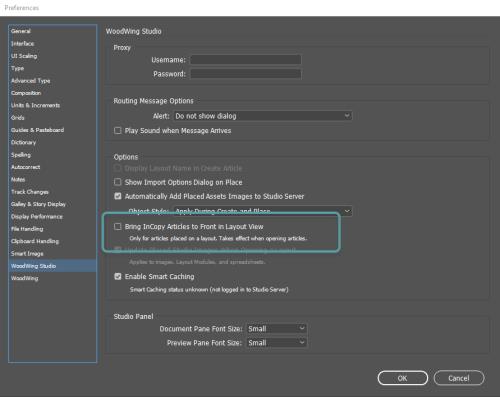The width and height of the screenshot is (500, 397).
Task: Select the Smart Image category
Action: click(x=27, y=253)
